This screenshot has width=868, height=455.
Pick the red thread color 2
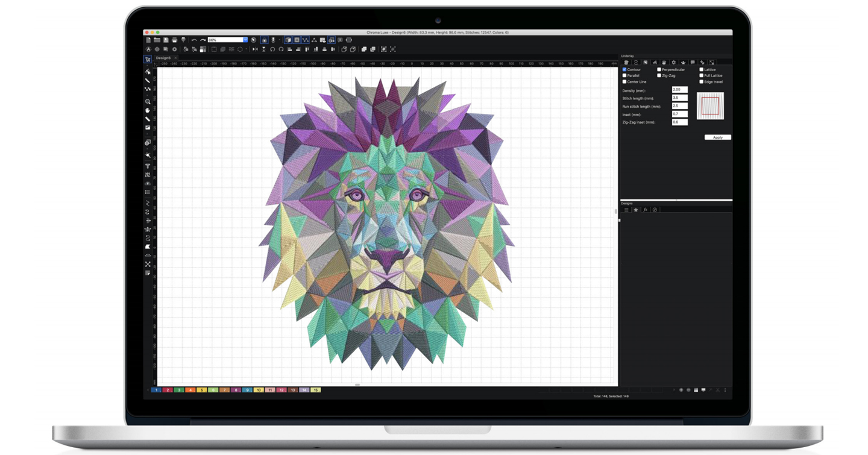168,390
